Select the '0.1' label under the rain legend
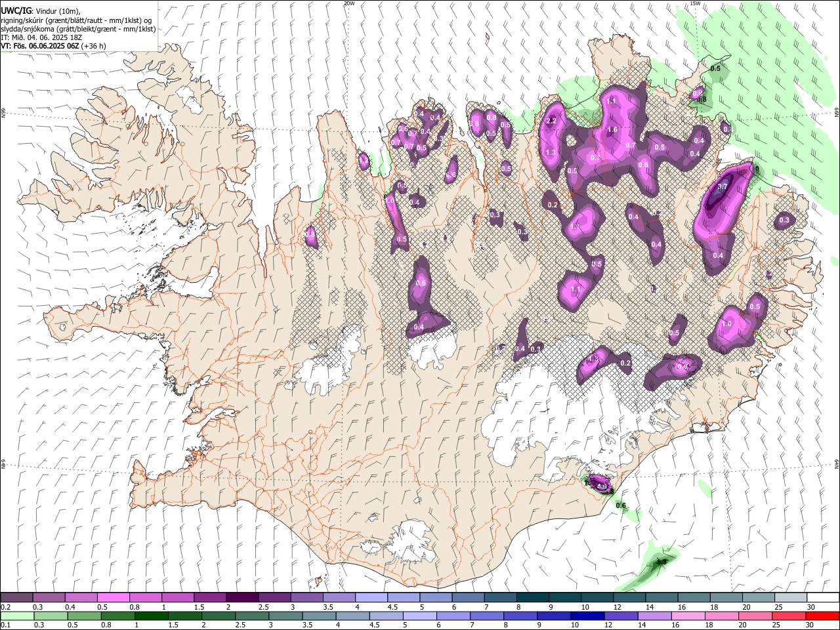Screen dimensions: 840x630 [x=6, y=625]
